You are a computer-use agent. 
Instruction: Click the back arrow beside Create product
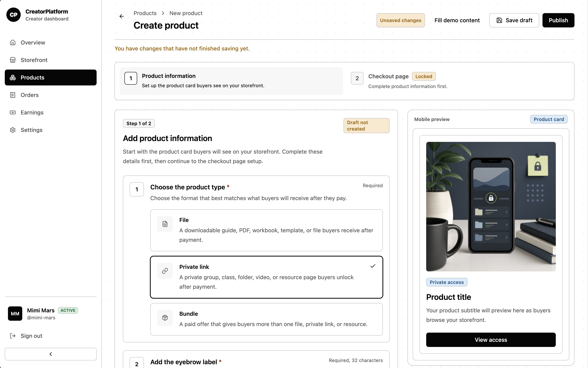(121, 16)
